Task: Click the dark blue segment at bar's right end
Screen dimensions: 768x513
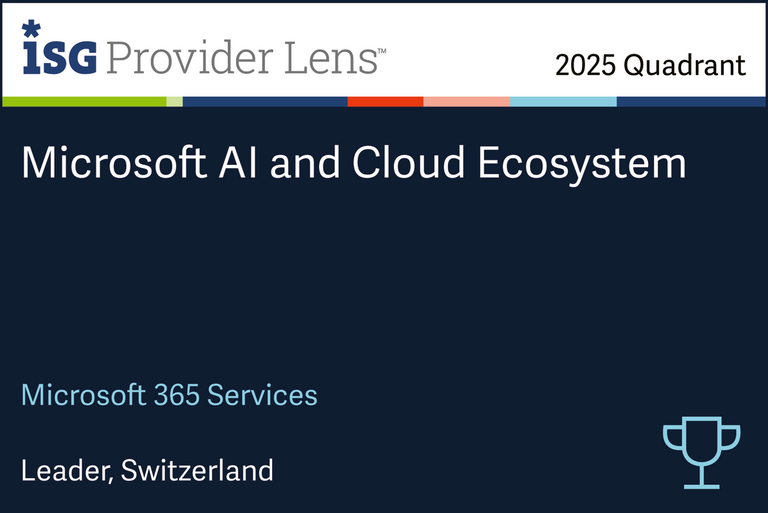Action: point(691,101)
